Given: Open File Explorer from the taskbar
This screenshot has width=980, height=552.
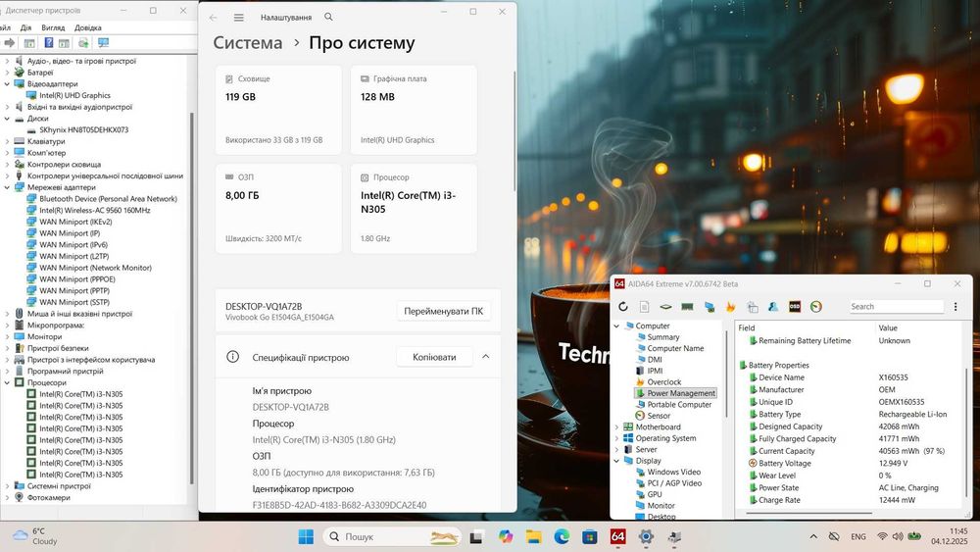Looking at the screenshot, I should click(533, 536).
